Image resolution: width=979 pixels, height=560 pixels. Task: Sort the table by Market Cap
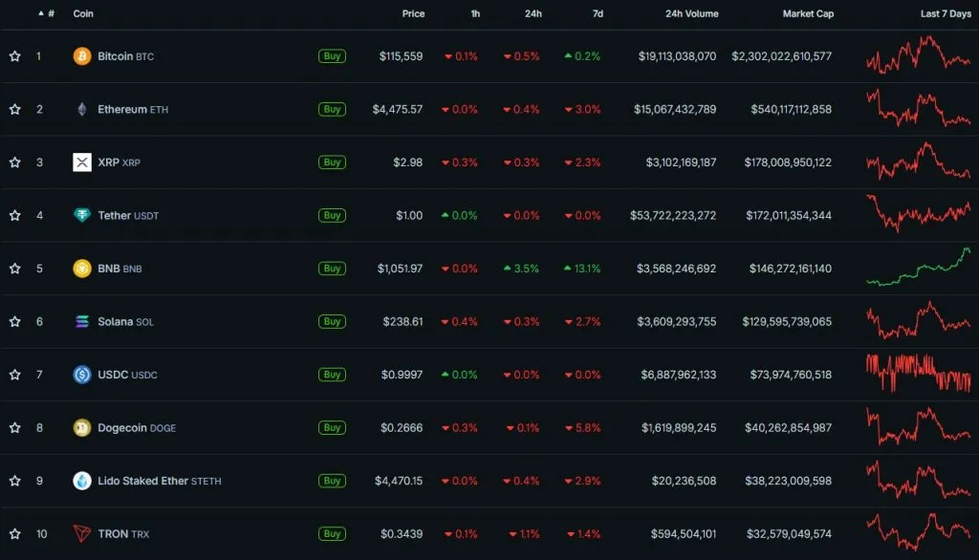[806, 14]
